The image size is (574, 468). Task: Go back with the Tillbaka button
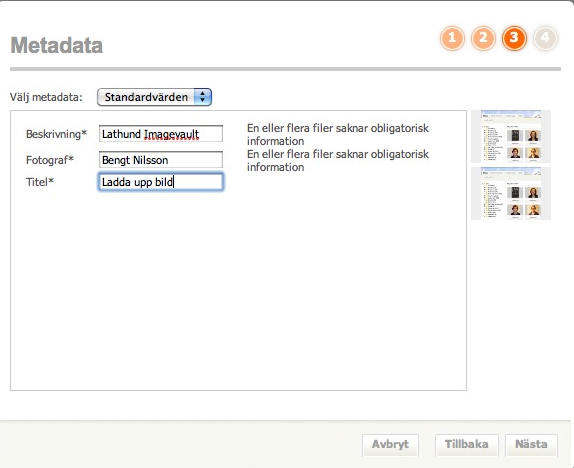(466, 445)
